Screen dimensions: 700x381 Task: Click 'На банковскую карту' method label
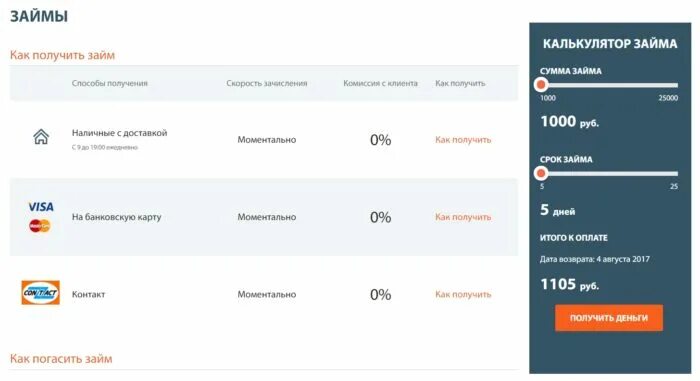(117, 217)
